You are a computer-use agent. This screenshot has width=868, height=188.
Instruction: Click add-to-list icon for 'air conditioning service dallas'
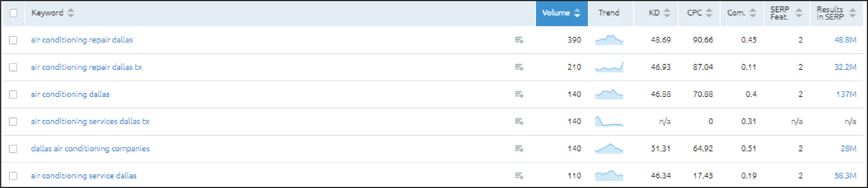(x=519, y=176)
